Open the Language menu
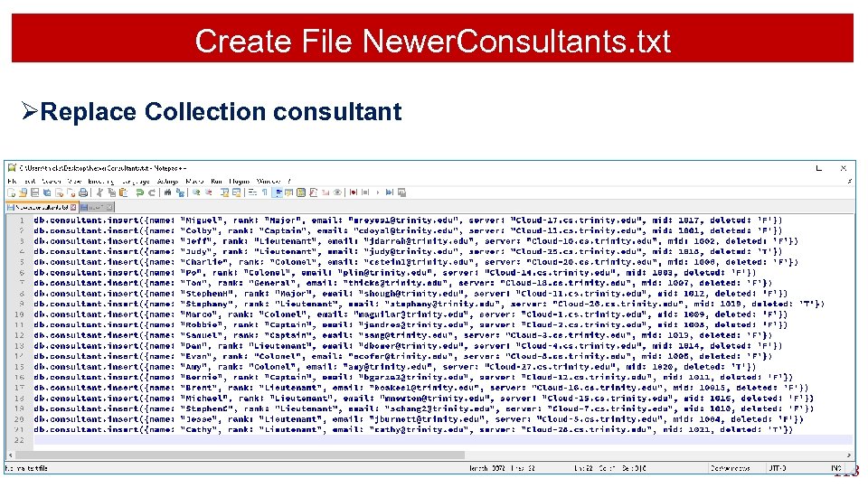 point(135,181)
